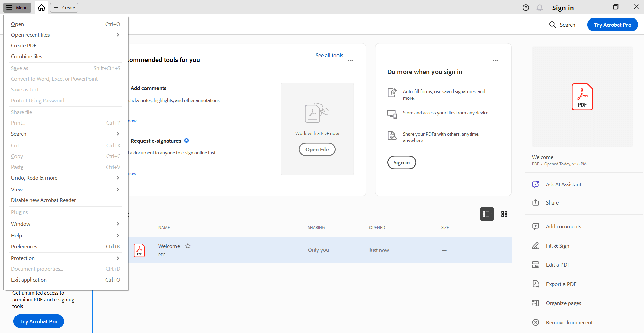The width and height of the screenshot is (644, 333).
Task: Click the Open File button
Action: (317, 149)
